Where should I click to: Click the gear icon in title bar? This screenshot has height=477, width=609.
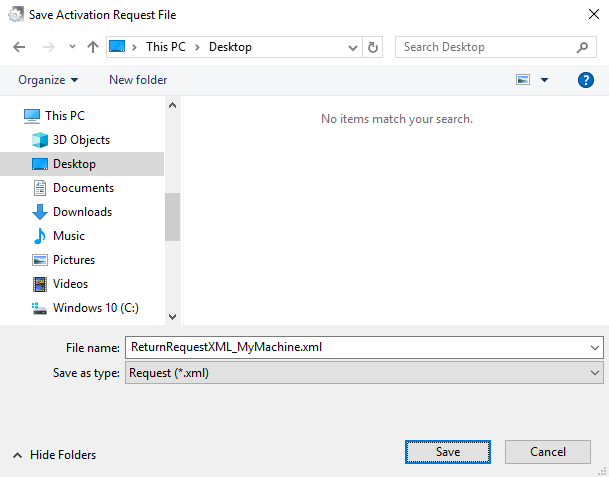coord(16,15)
